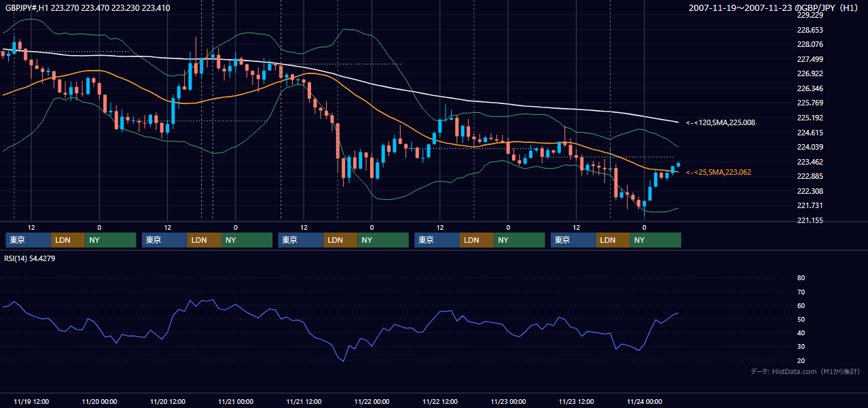Click the 225.192 price axis label
This screenshot has height=408, width=868.
(x=810, y=118)
